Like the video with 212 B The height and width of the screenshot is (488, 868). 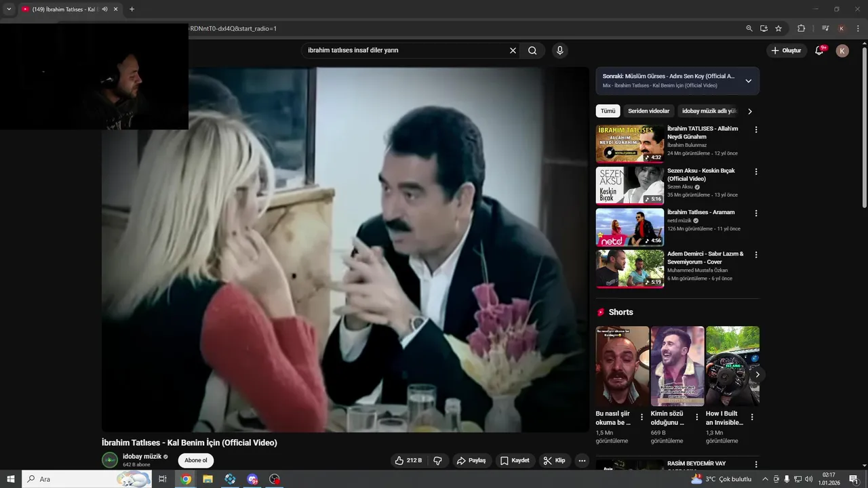[x=408, y=460]
